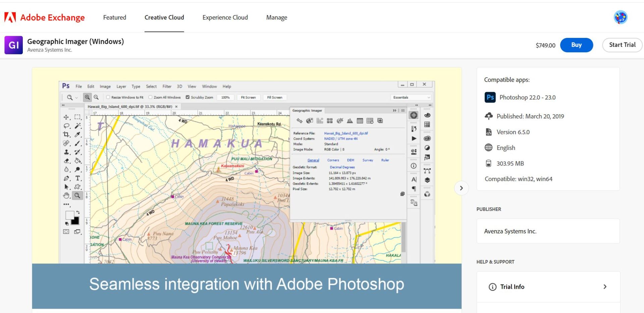Select the Eraser tool
644x313 pixels.
click(x=66, y=161)
